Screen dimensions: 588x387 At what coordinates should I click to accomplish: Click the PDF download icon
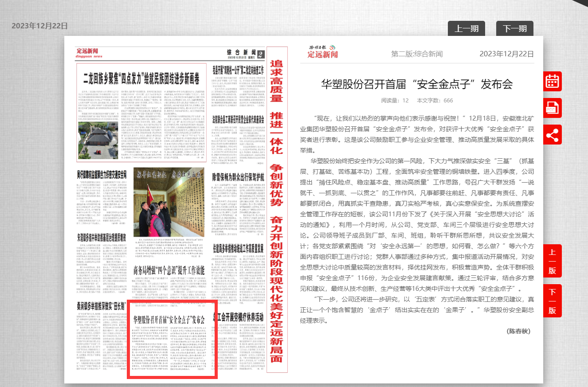click(x=552, y=108)
